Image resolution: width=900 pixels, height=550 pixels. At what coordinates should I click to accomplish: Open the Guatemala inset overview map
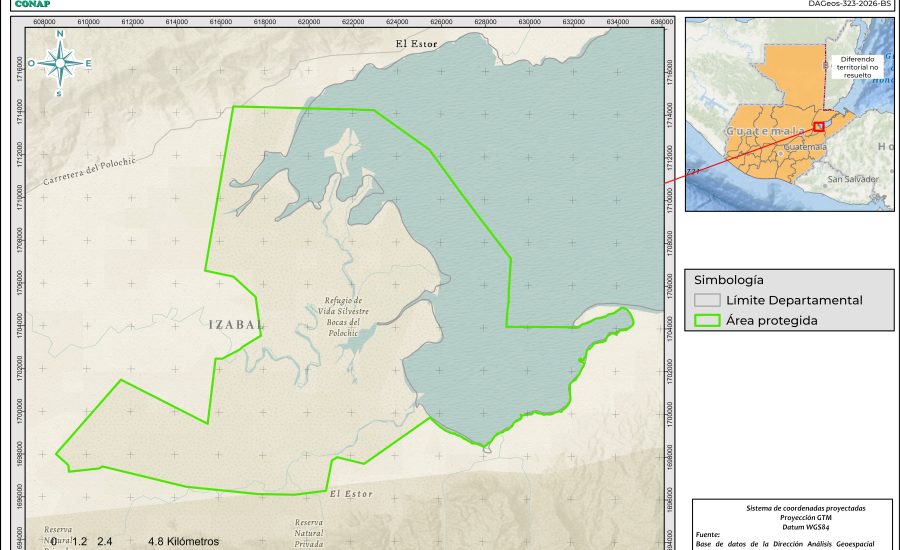(x=789, y=114)
